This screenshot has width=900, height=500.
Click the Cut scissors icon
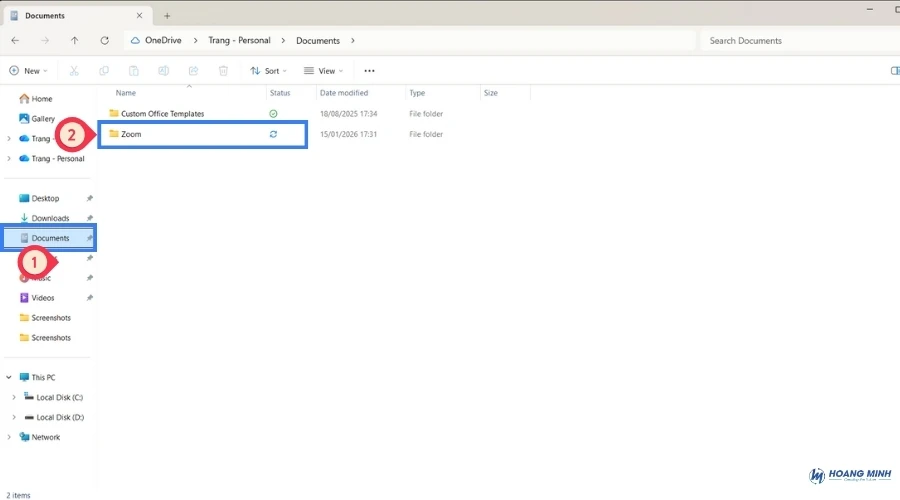[74, 71]
